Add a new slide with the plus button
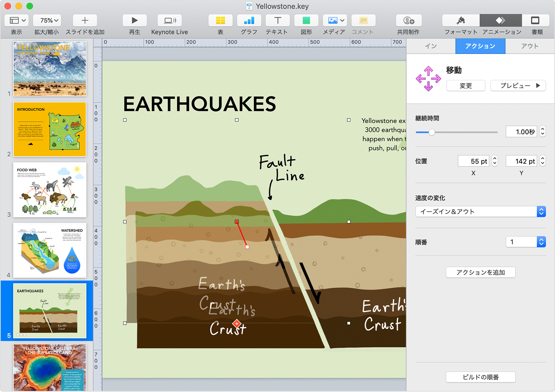Image resolution: width=555 pixels, height=392 pixels. click(85, 20)
